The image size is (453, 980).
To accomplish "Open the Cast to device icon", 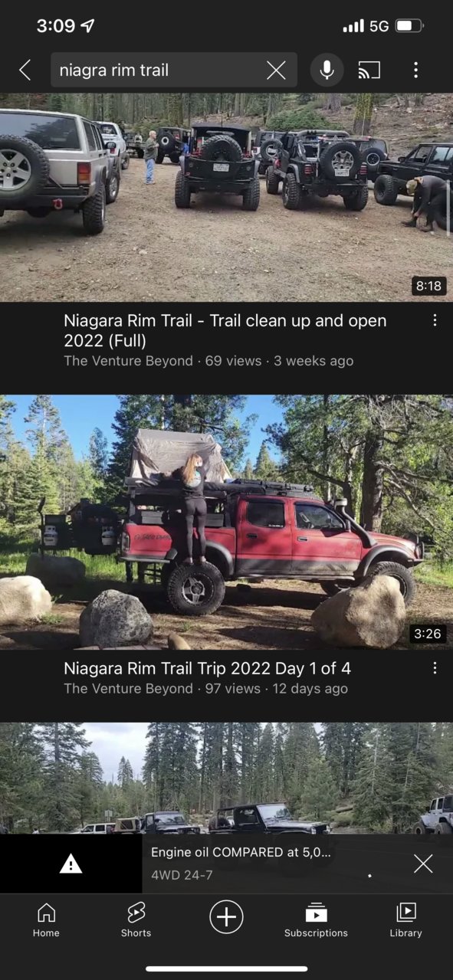I will click(369, 70).
